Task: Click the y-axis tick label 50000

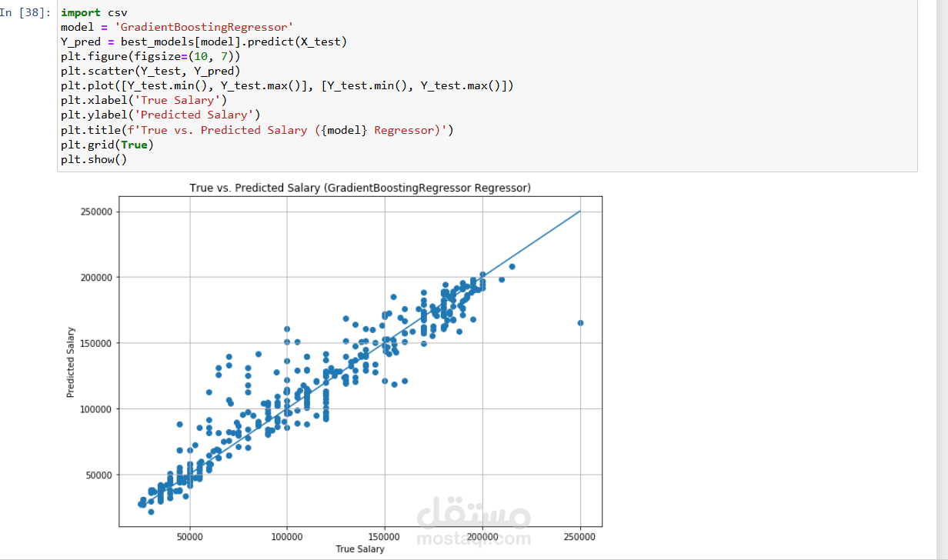Action: (x=98, y=475)
